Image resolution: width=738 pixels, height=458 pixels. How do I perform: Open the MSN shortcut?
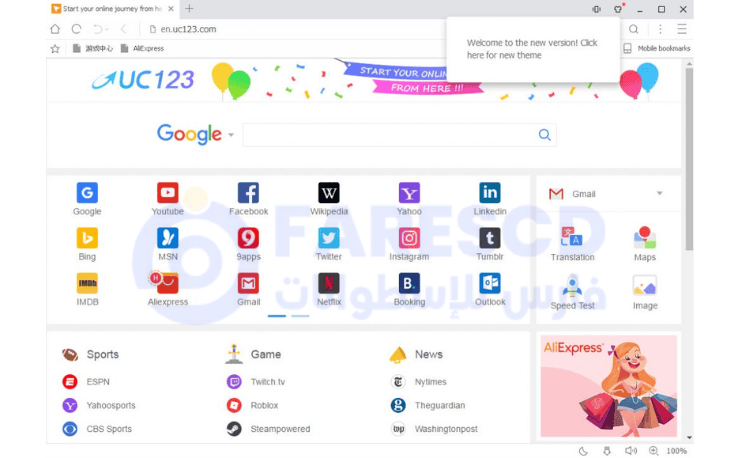(x=168, y=238)
